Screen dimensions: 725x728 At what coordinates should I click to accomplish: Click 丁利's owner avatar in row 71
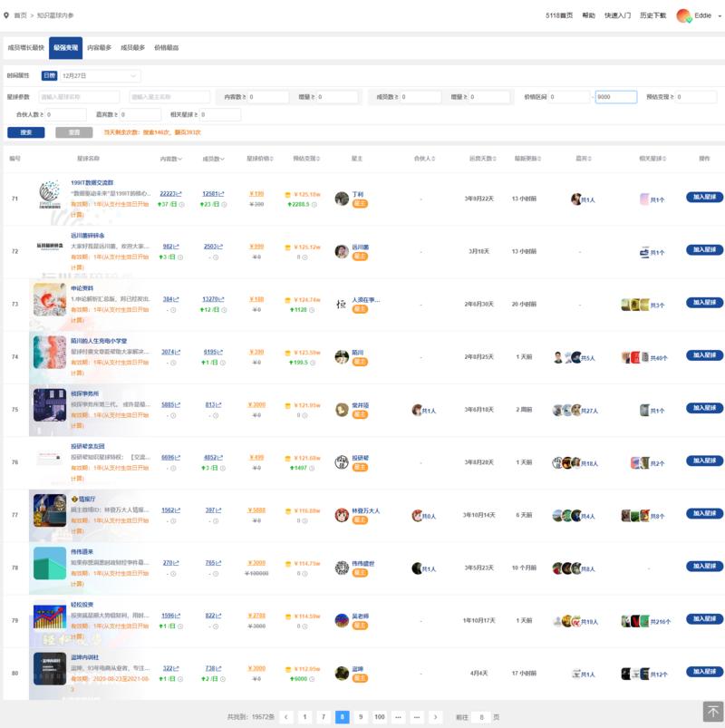[x=342, y=199]
